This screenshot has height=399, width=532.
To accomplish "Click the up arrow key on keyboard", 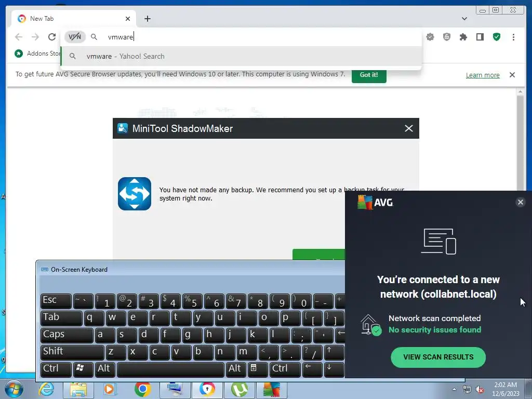I will tap(334, 352).
